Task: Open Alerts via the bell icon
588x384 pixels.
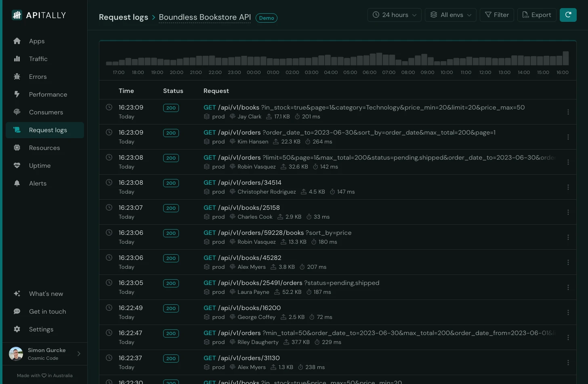Action: 17,183
